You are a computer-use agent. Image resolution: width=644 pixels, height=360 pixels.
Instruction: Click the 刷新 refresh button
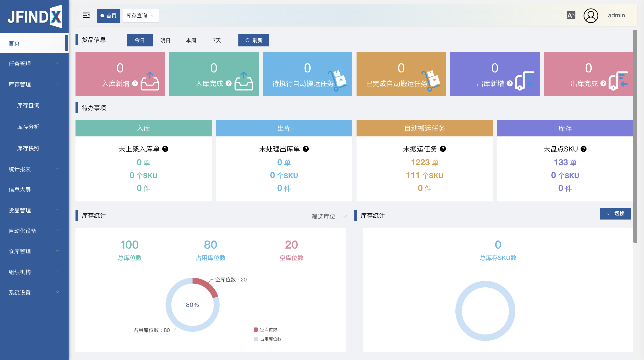[253, 40]
